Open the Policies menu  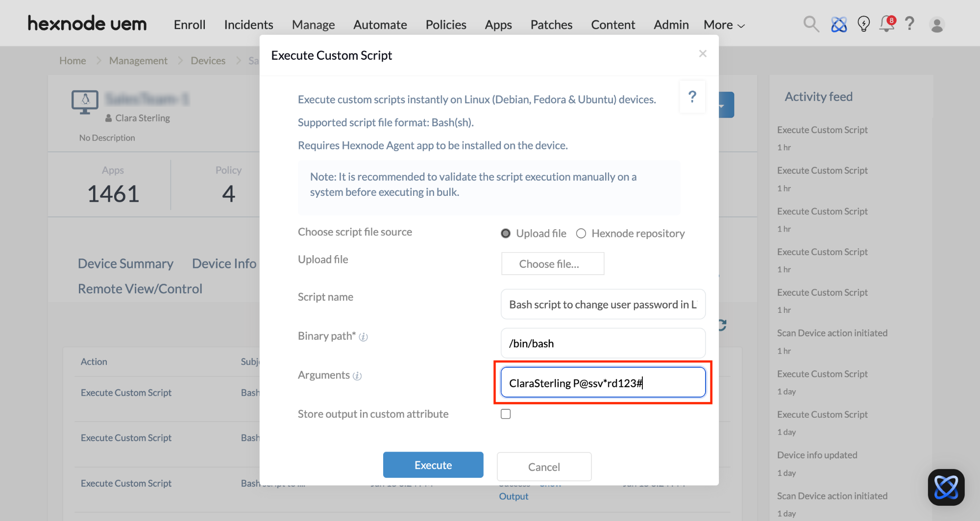point(445,25)
